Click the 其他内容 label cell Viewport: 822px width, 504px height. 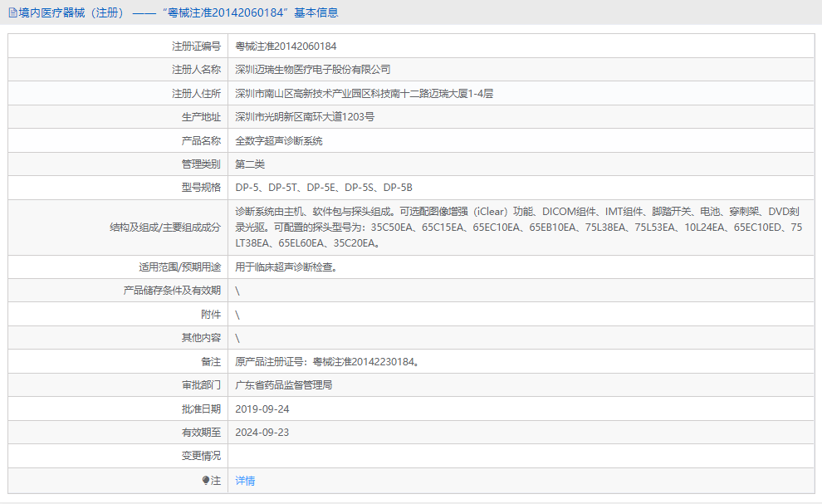click(x=118, y=338)
